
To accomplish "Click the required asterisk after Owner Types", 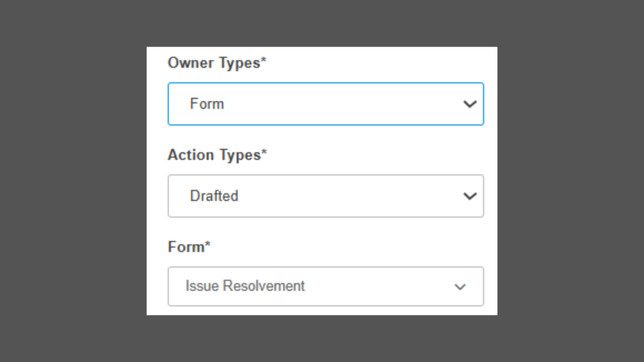I will (x=264, y=62).
